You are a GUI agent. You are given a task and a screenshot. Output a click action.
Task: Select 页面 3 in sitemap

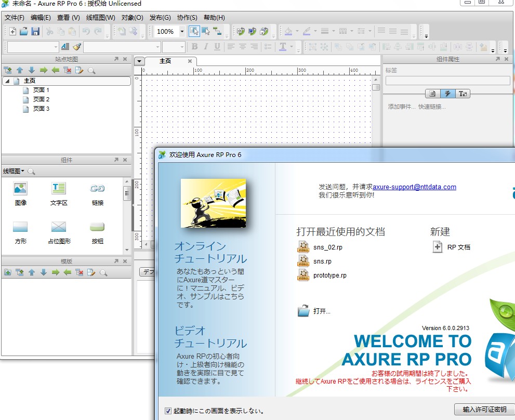click(41, 109)
